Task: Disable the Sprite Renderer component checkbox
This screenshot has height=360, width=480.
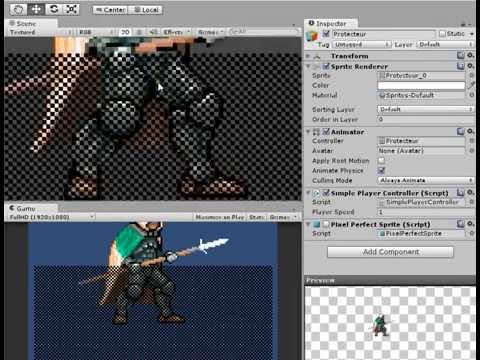Action: [326, 66]
